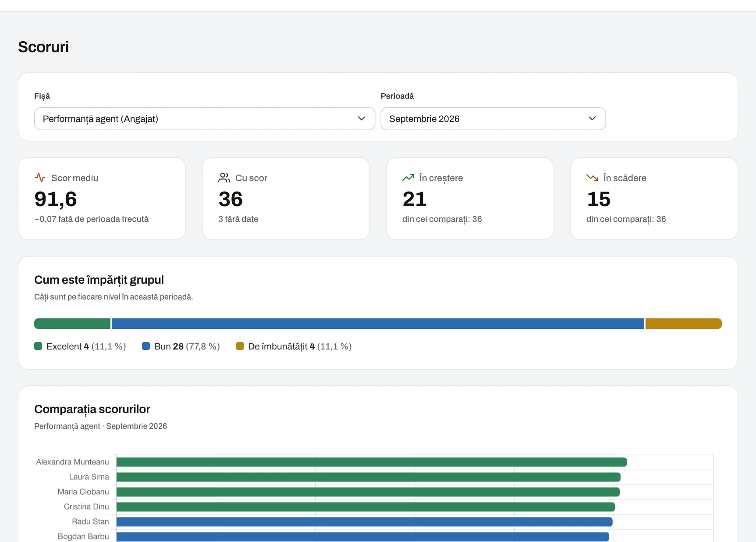The image size is (756, 542).
Task: Click the În scădere value 15
Action: [x=599, y=199]
